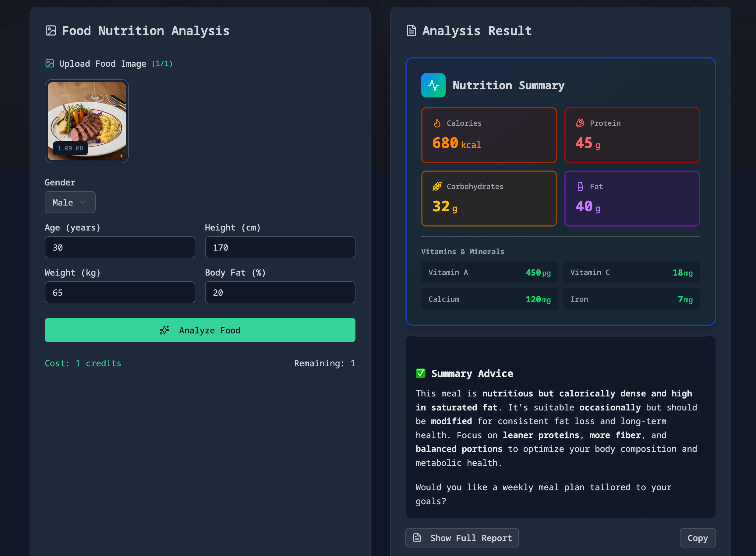Click the green Summary Advice checkmark
756x556 pixels.
420,373
